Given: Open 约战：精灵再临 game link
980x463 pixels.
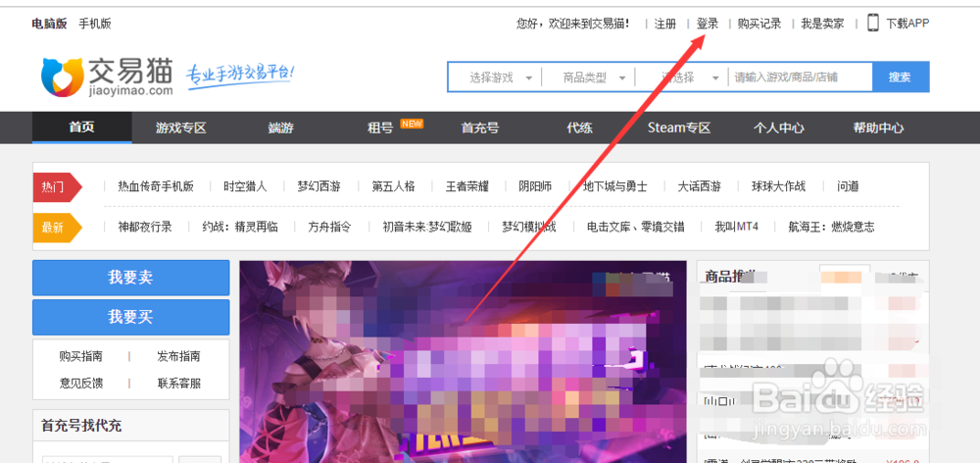Looking at the screenshot, I should pyautogui.click(x=240, y=227).
